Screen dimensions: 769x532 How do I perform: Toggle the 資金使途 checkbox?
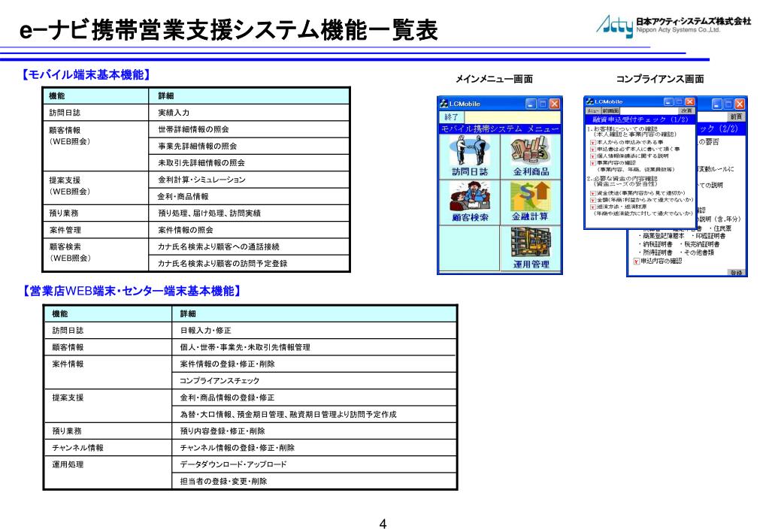click(x=592, y=193)
